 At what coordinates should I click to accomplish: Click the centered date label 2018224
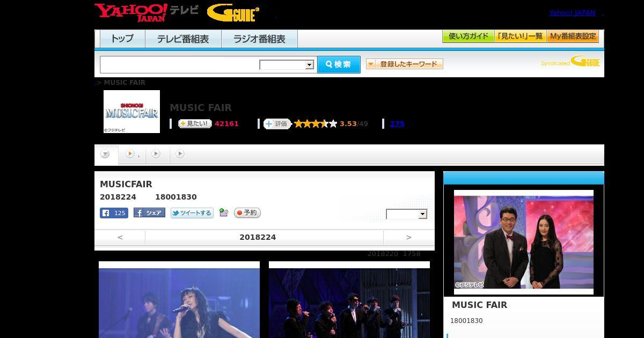258,237
